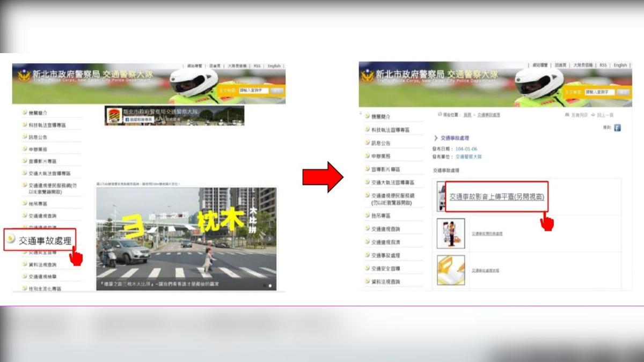
Task: Open RSS link in right page top bar
Action: point(603,65)
